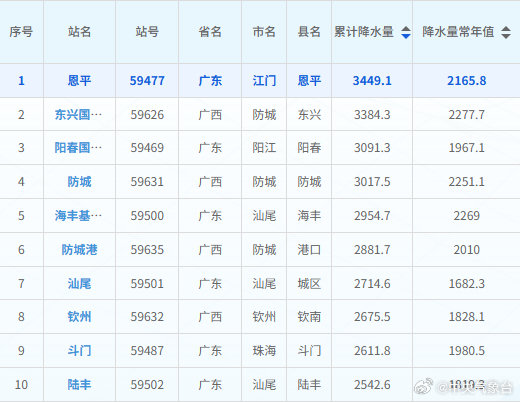
Task: Click the 序号 column header
Action: (x=21, y=32)
